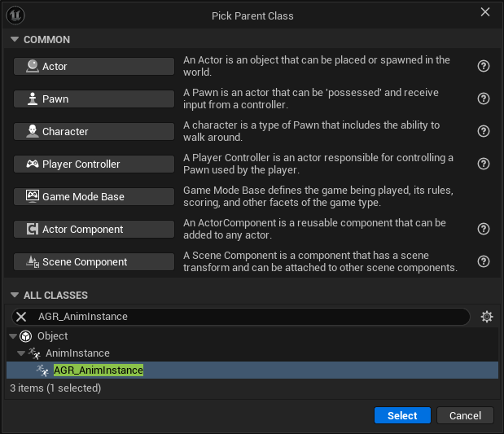Collapse the ALL CLASSES section

15,295
